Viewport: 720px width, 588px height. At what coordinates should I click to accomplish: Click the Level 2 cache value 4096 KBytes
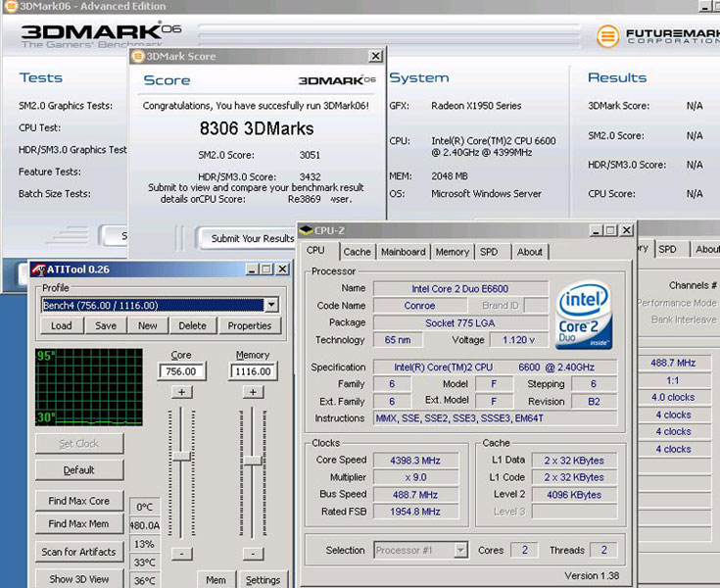(x=574, y=495)
